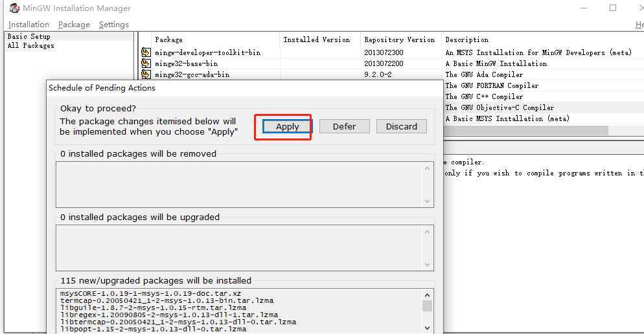Select All Packages in left pane
The width and height of the screenshot is (644, 334).
tap(31, 45)
